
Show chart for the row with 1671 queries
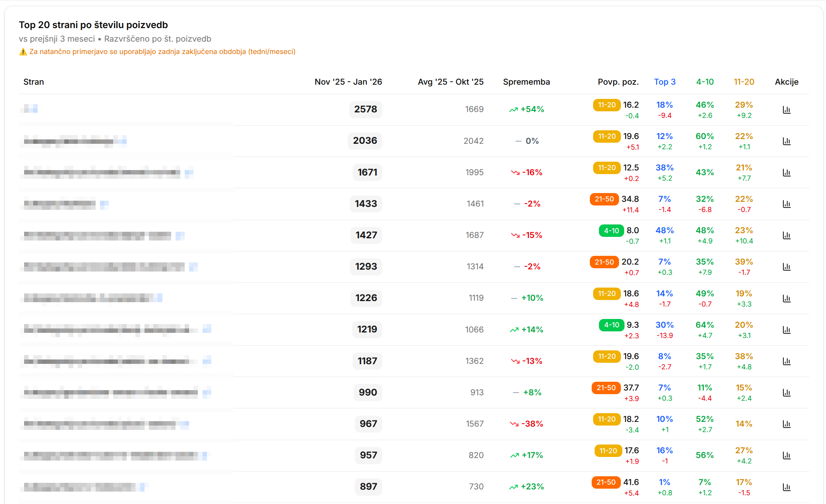coord(787,172)
